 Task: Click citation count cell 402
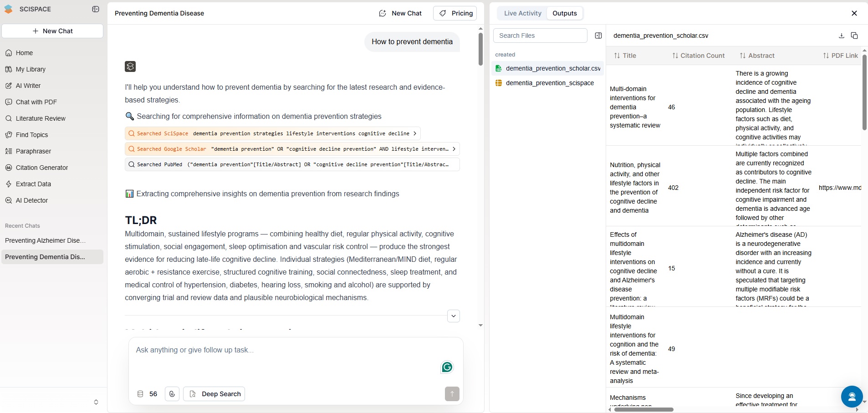click(673, 188)
